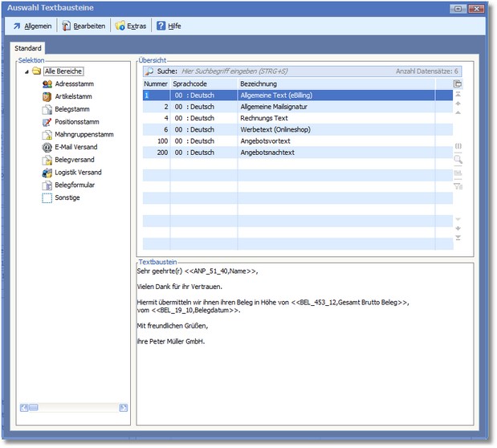This screenshot has height=448, width=497.
Task: Open the Allgemein menu
Action: 31,26
